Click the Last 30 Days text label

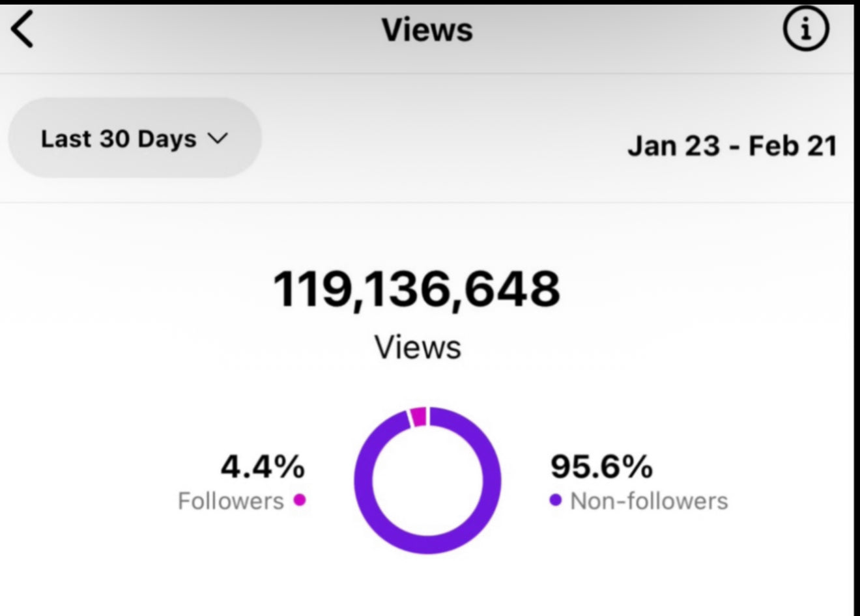click(119, 138)
